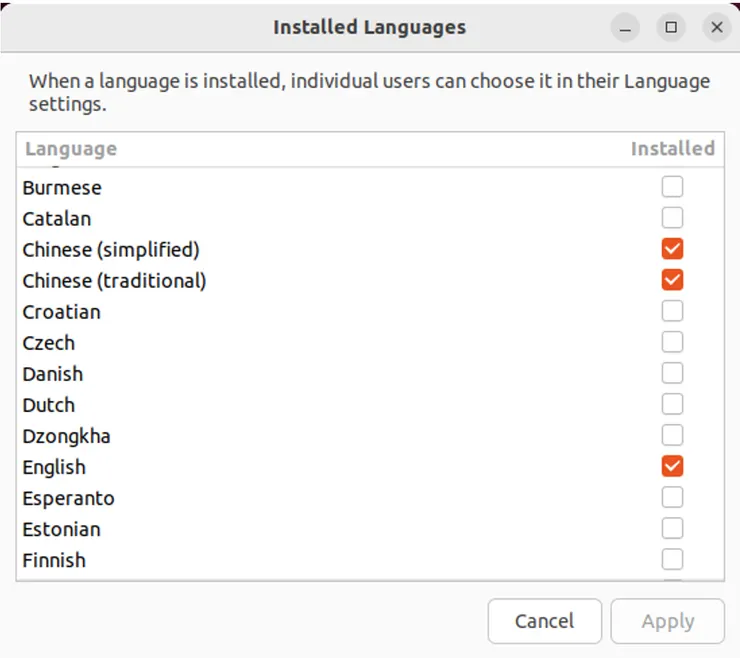This screenshot has width=740, height=658.
Task: Tick the Dutch installed checkbox
Action: 672,404
